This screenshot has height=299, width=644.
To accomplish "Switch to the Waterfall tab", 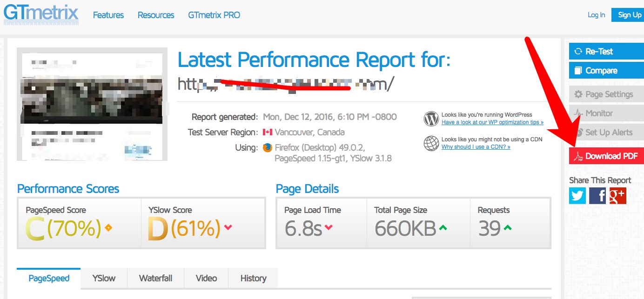I will pyautogui.click(x=155, y=278).
